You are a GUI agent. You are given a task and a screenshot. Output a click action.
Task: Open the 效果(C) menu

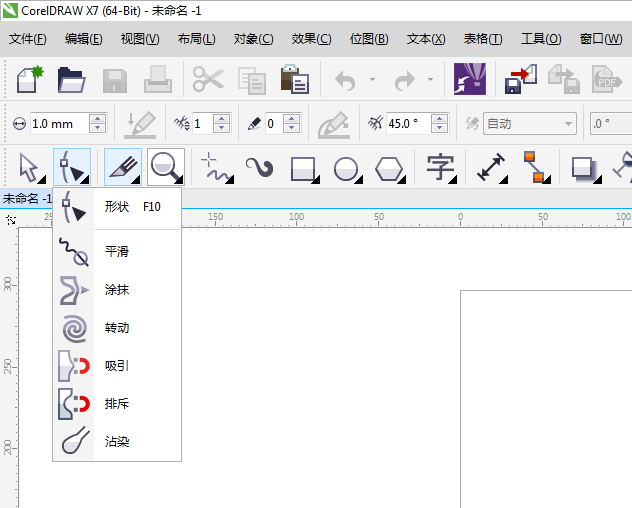[311, 39]
